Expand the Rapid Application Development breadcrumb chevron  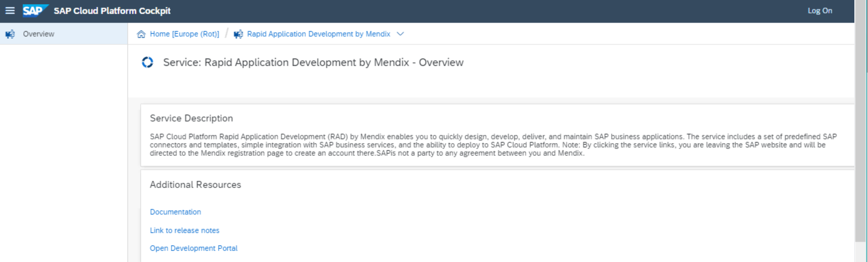click(400, 34)
